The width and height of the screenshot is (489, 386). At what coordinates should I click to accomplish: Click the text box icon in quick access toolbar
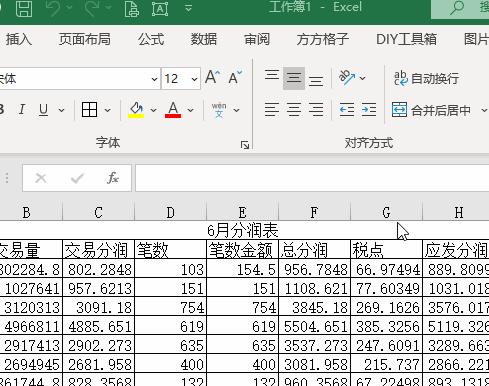[x=160, y=8]
